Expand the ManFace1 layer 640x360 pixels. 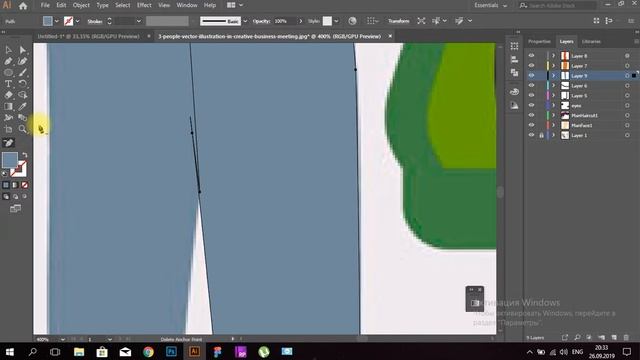(x=554, y=125)
